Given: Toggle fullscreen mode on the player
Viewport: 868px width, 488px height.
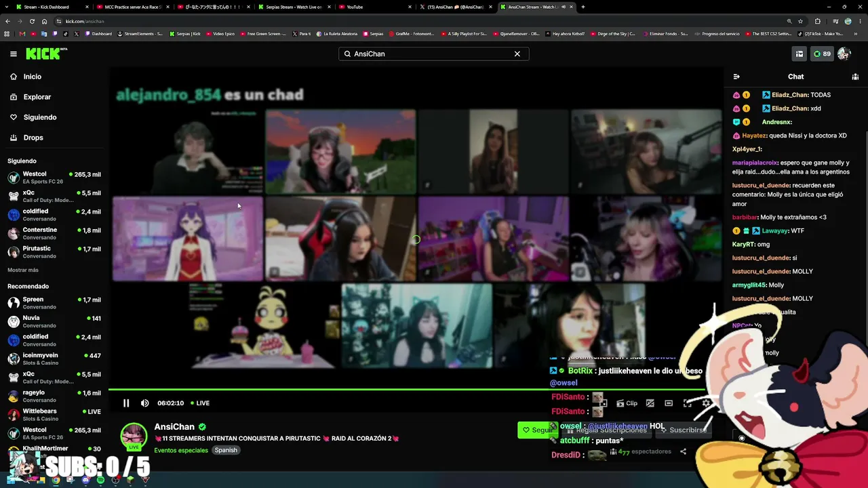Looking at the screenshot, I should [x=687, y=403].
